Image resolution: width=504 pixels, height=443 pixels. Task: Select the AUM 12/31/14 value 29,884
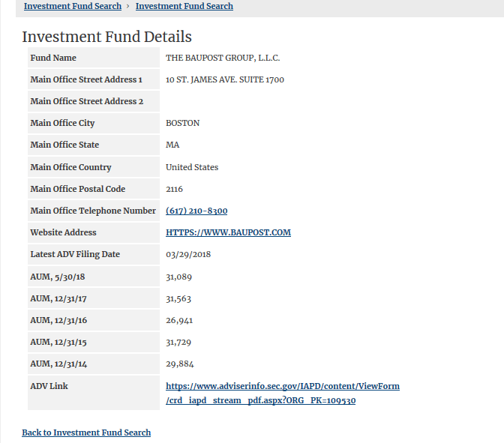(x=178, y=364)
